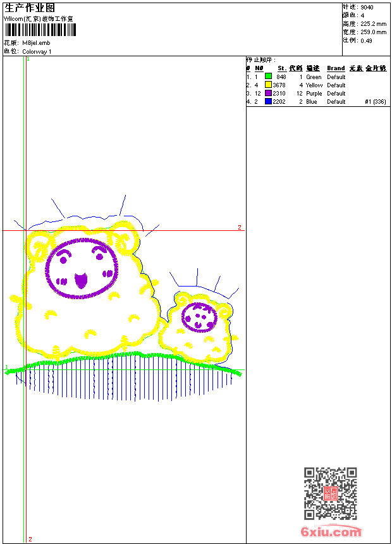Select the scale value '0.49'
Image resolution: width=392 pixels, height=544 pixels.
tap(366, 40)
